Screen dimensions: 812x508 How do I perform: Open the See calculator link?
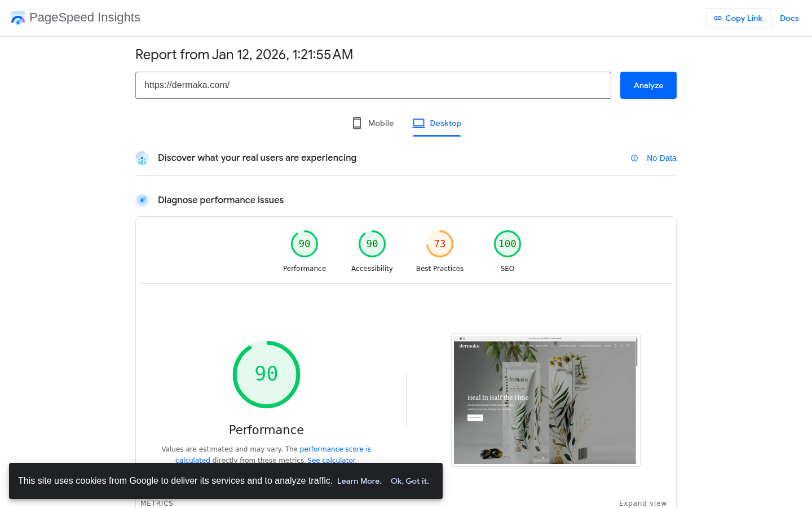click(x=331, y=460)
